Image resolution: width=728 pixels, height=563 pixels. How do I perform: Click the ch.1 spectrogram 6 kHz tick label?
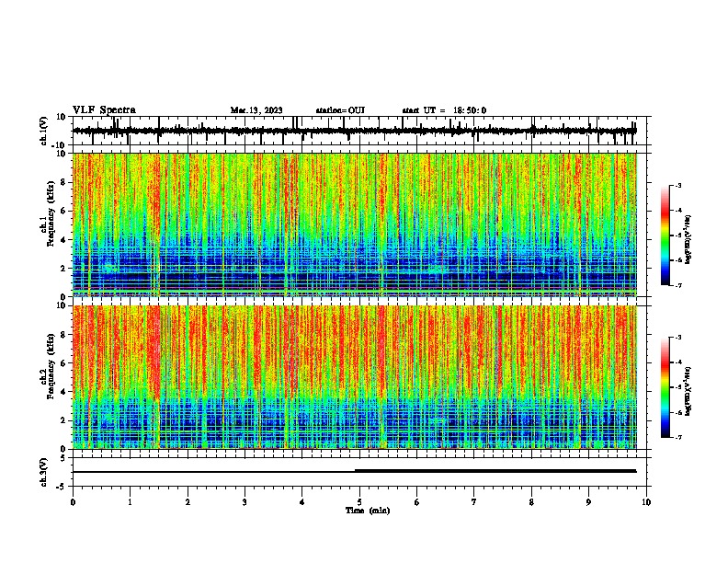pos(63,211)
